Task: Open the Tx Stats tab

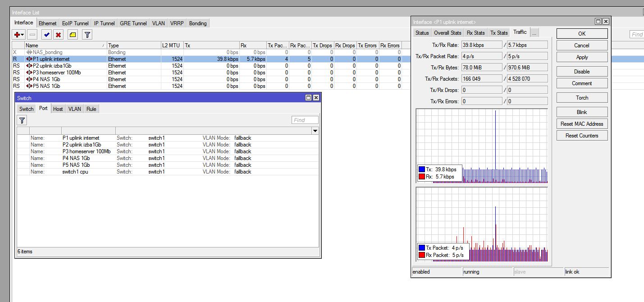Action: (x=499, y=32)
